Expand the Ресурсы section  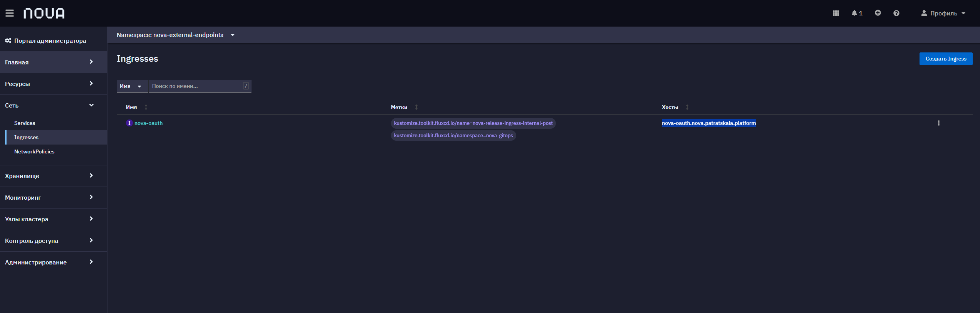[x=54, y=84]
